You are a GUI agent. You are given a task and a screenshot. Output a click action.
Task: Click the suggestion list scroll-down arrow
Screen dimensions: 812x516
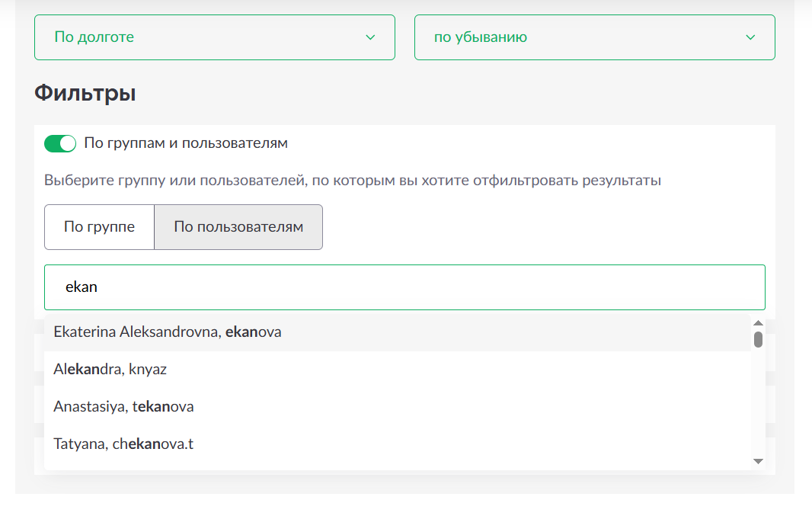click(758, 461)
